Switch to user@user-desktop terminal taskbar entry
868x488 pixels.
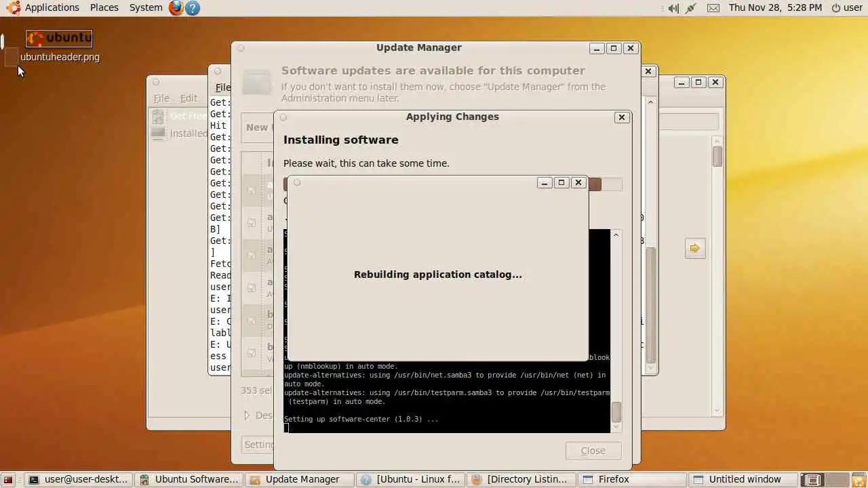point(78,479)
